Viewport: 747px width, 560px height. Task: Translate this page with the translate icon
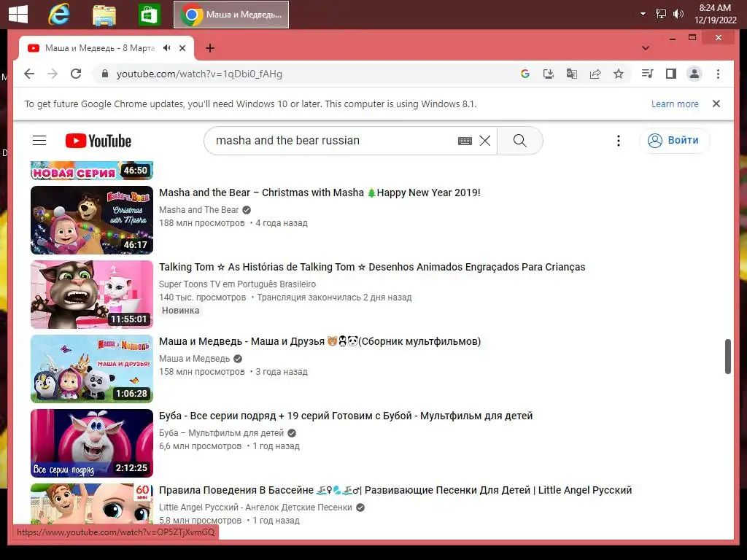(572, 74)
